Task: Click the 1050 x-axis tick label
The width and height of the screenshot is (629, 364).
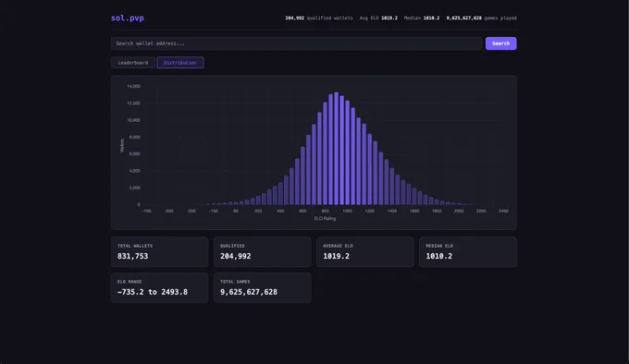Action: click(348, 211)
